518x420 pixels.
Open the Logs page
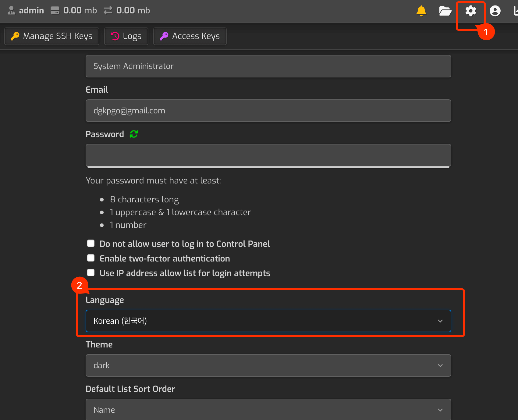click(x=126, y=36)
